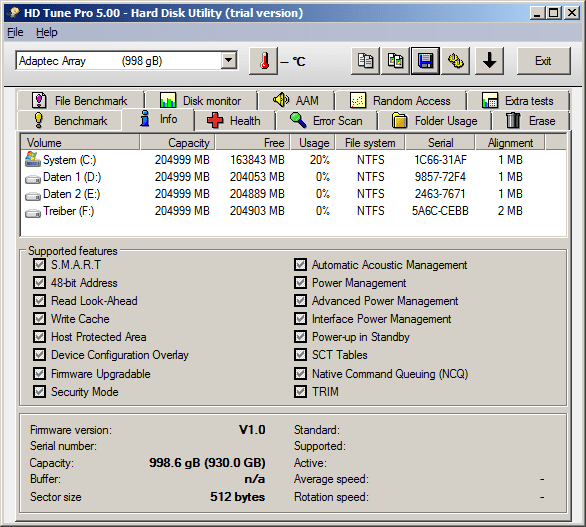Image resolution: width=586 pixels, height=527 pixels.
Task: Toggle the 48-bit Address checkbox
Action: coord(39,283)
